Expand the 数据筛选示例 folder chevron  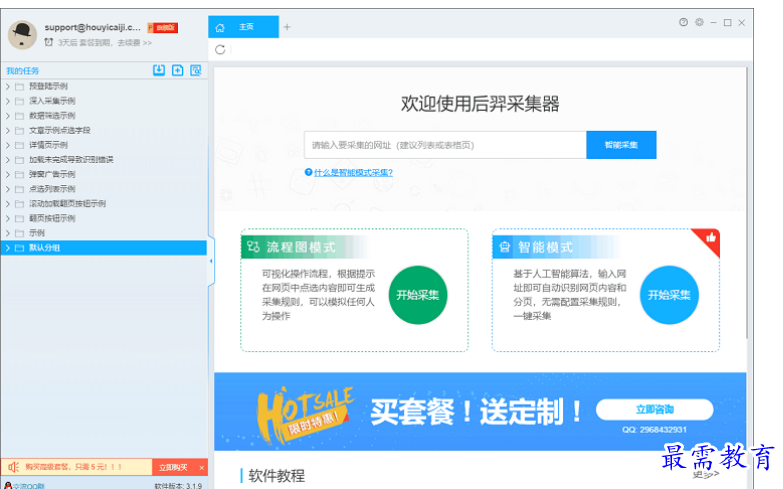7,116
